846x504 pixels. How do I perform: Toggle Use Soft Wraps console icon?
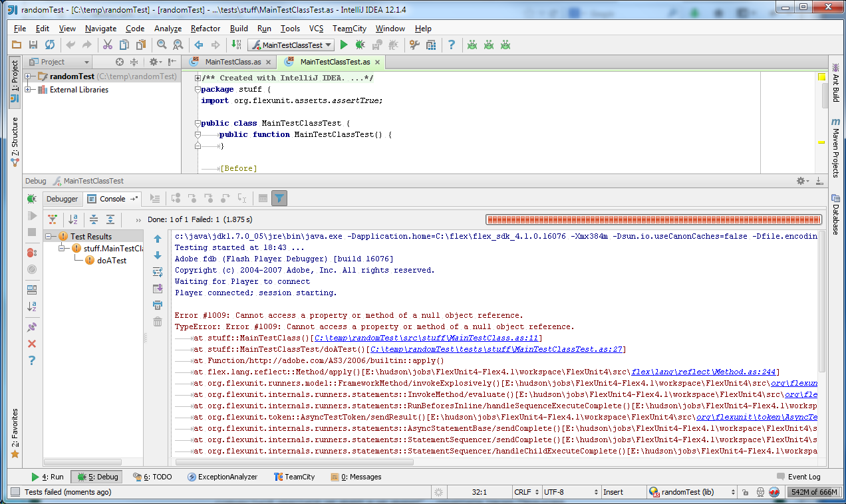click(158, 272)
